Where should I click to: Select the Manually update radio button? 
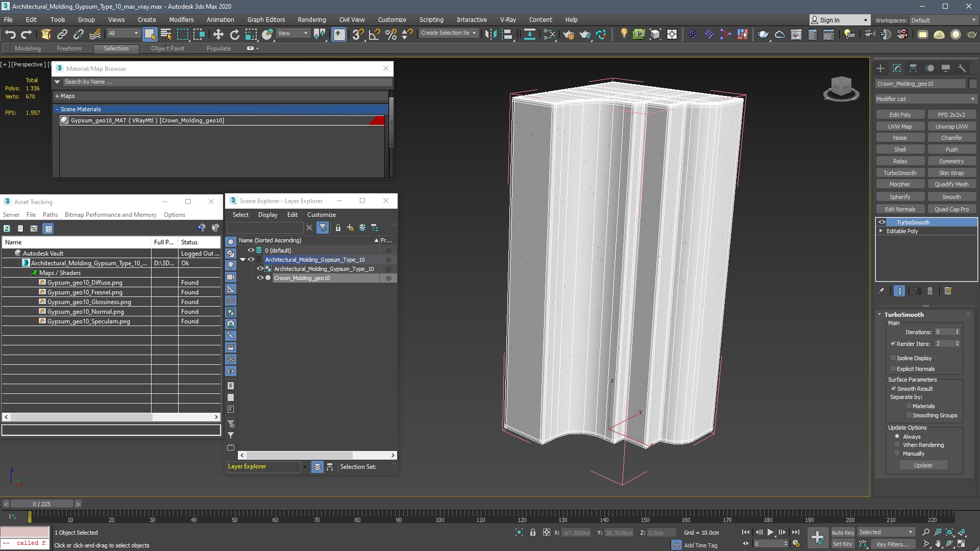click(897, 453)
